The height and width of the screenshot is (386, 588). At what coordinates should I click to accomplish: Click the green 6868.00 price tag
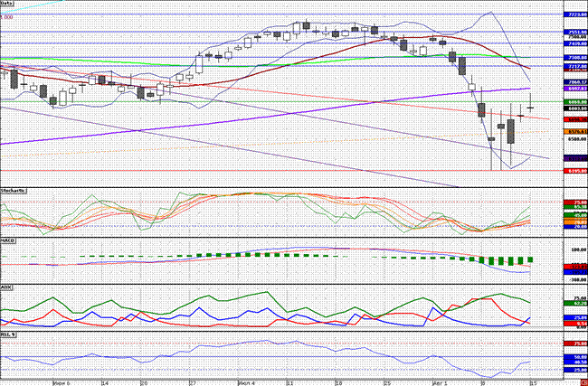tap(575, 102)
